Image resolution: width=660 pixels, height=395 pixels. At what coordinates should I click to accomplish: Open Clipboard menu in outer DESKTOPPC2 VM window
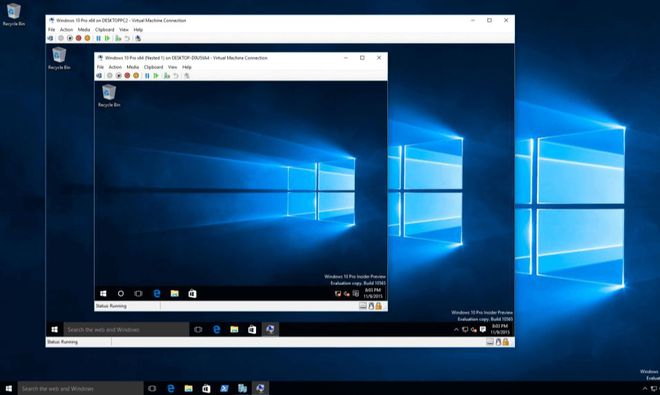pyautogui.click(x=104, y=29)
